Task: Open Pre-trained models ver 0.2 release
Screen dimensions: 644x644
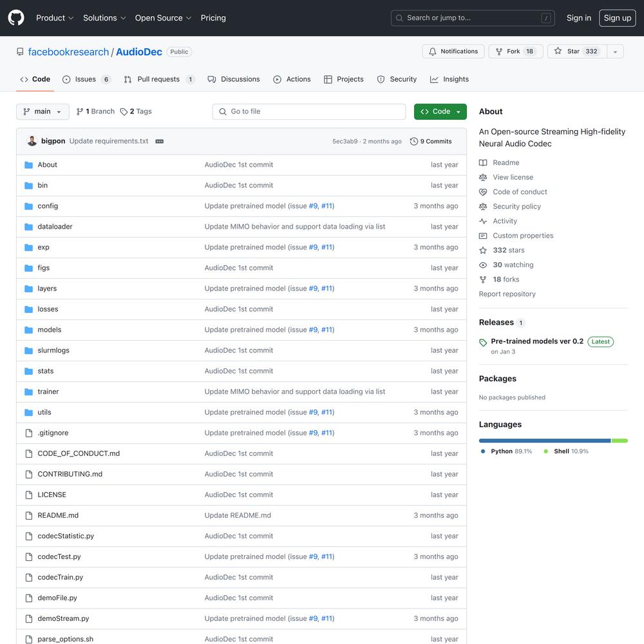Action: click(537, 341)
